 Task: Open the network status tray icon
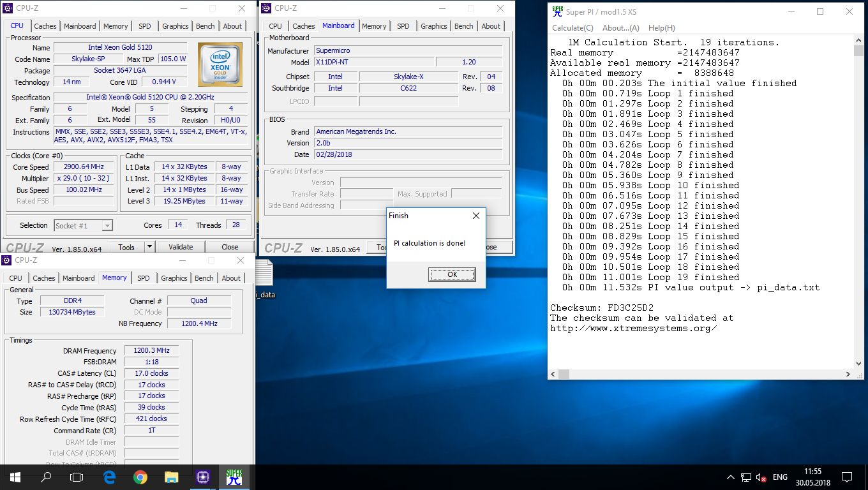tap(746, 477)
